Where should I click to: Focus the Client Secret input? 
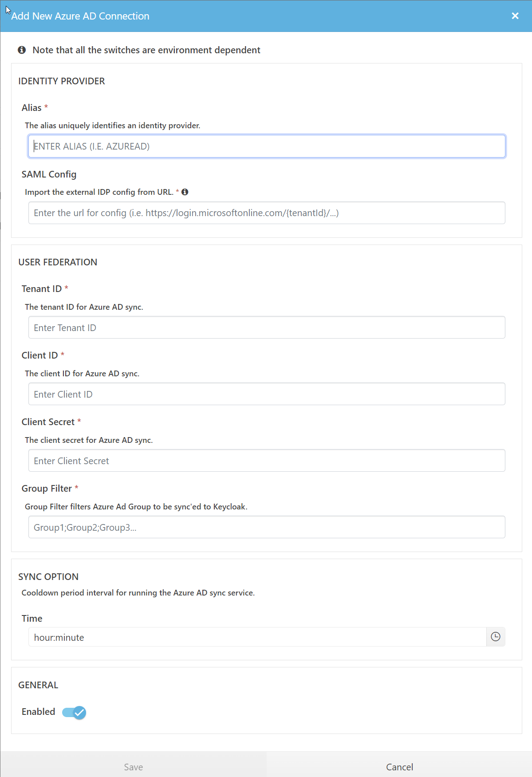pyautogui.click(x=266, y=461)
